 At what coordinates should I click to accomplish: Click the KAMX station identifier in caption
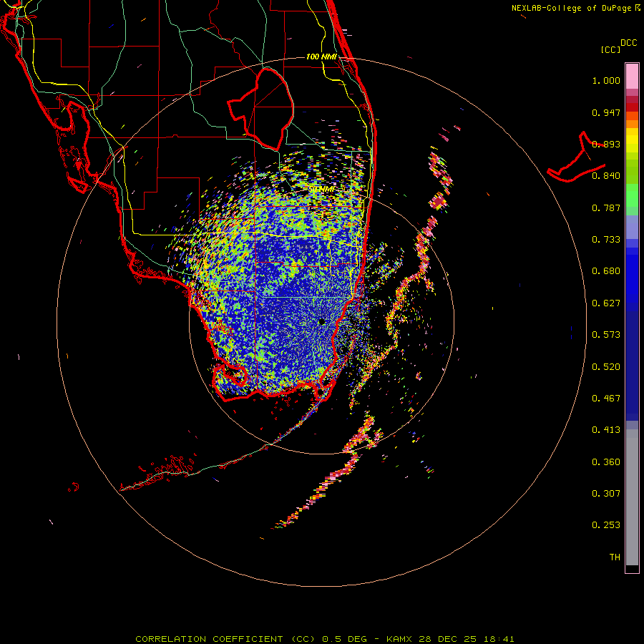coord(401,639)
